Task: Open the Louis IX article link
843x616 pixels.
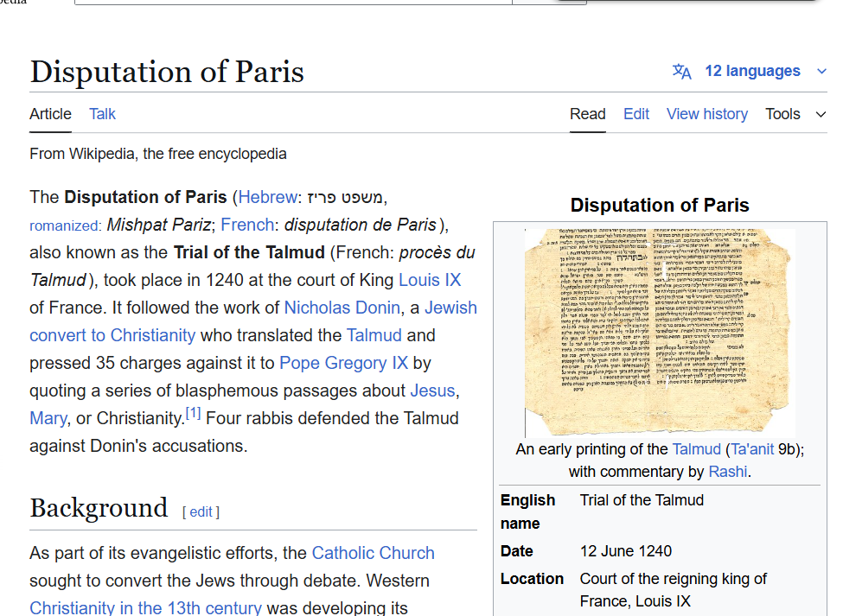Action: (x=430, y=280)
